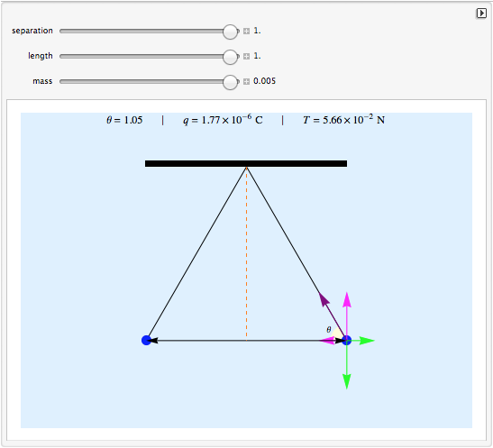Click the mass slider thumb
This screenshot has width=493, height=448.
click(x=230, y=82)
